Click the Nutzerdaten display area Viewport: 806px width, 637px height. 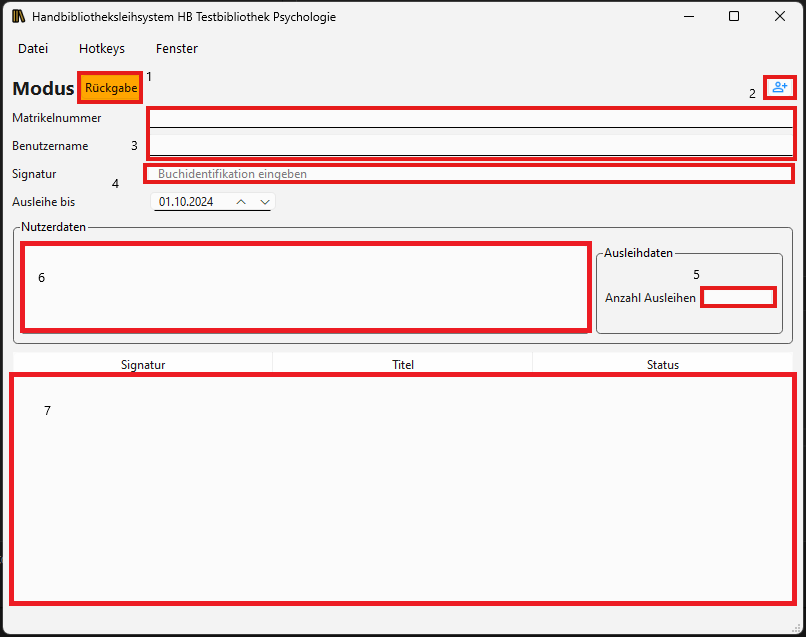click(x=305, y=287)
